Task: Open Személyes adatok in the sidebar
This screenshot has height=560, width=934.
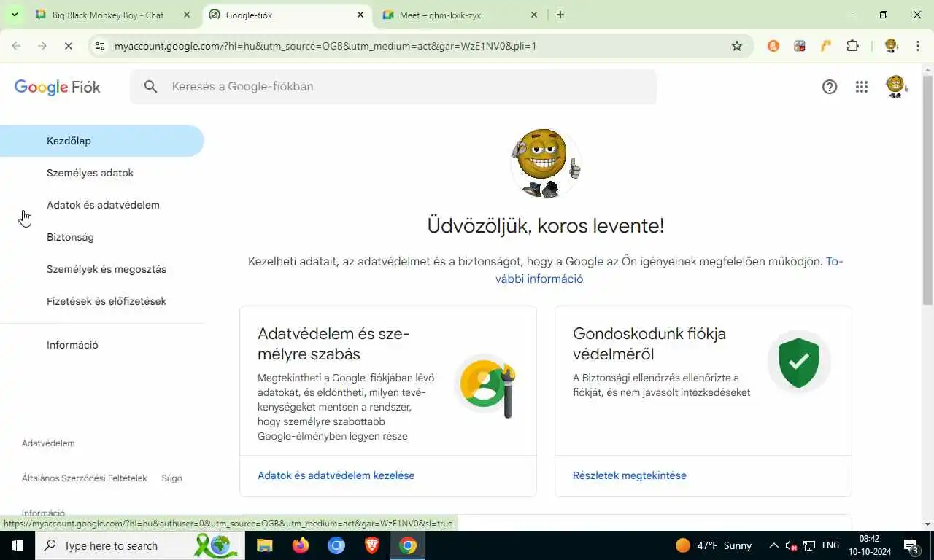Action: [x=102, y=173]
